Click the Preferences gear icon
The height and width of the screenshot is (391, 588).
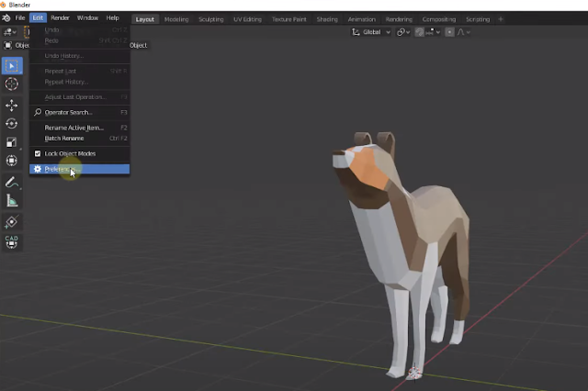tap(38, 169)
